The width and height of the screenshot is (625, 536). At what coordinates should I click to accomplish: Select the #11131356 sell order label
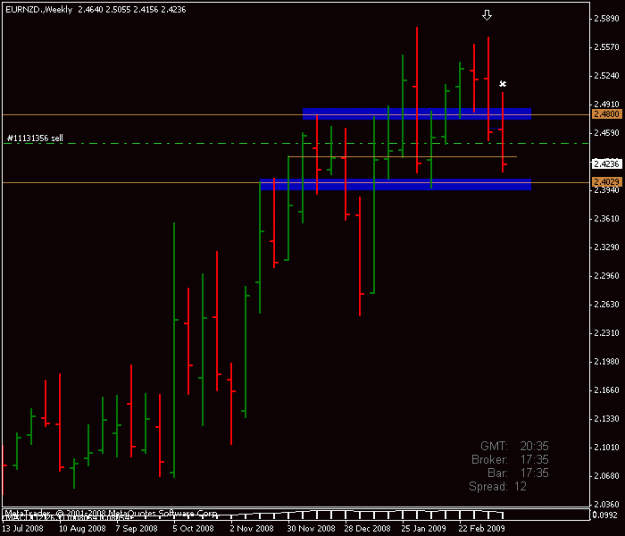(35, 138)
